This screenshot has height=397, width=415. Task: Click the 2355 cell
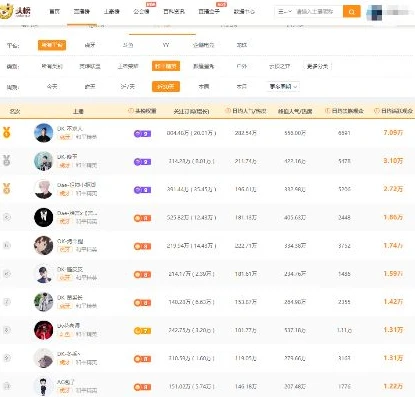coord(344,302)
